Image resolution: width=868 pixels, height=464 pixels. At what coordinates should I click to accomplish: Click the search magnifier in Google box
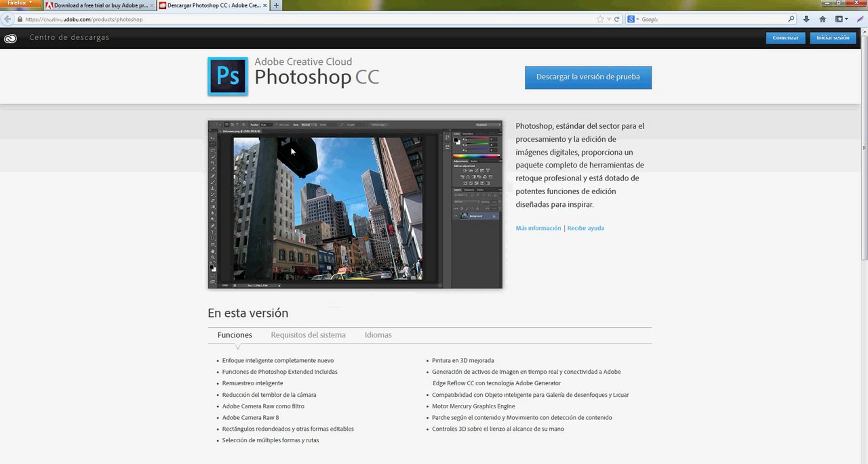[x=791, y=19]
